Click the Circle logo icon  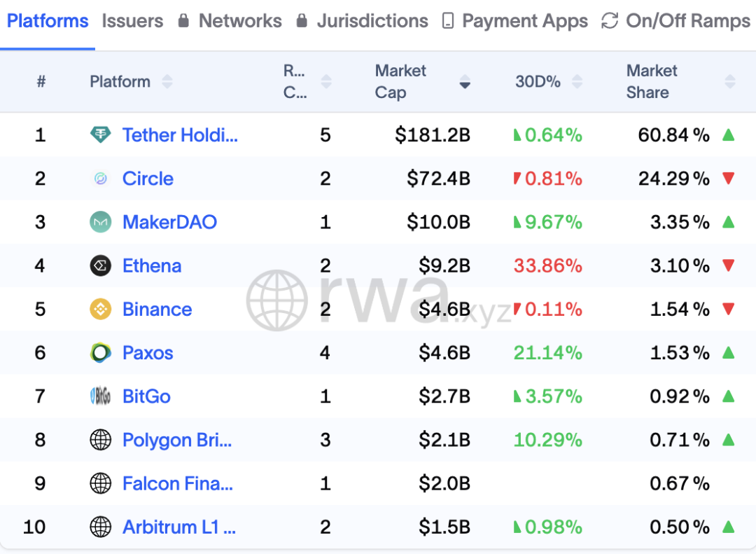(x=101, y=179)
